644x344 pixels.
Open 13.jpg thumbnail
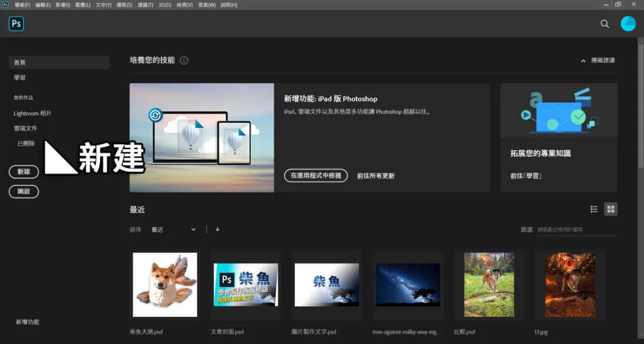[x=570, y=284]
